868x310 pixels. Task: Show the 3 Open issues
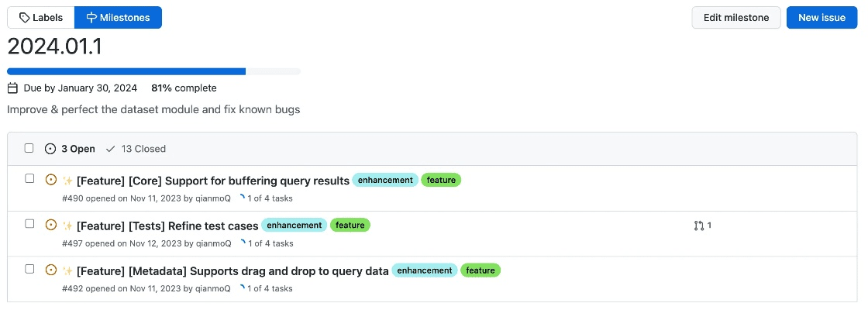(70, 149)
